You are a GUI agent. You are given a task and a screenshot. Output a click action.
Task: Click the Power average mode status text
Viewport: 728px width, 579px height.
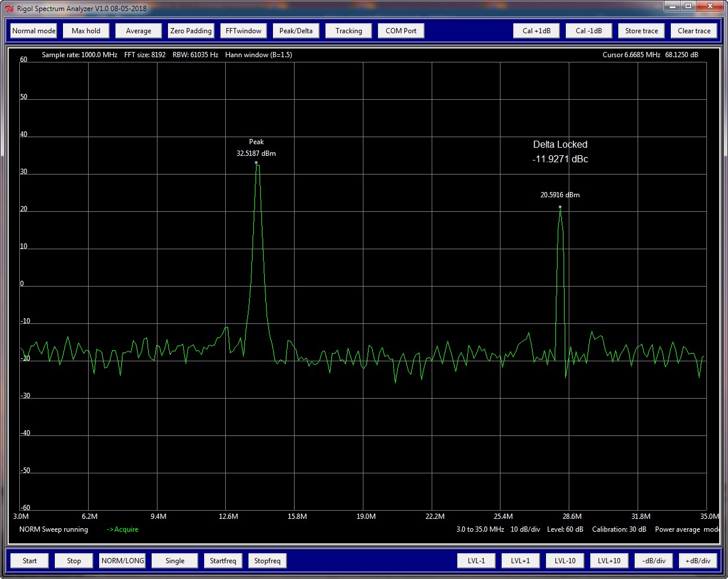pyautogui.click(x=687, y=529)
